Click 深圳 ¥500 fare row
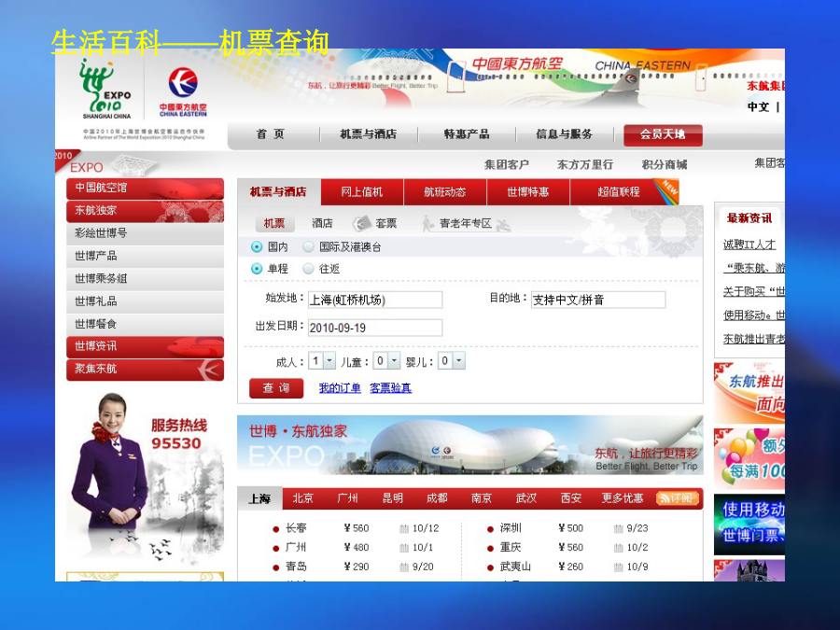Screen dimensions: 840x630 pyautogui.click(x=567, y=529)
